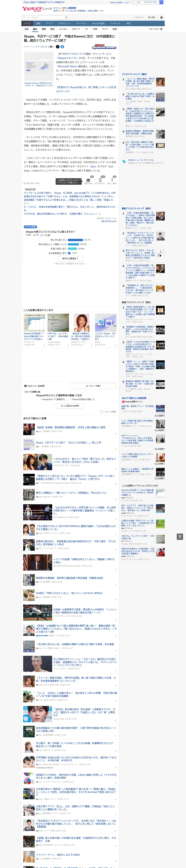Screen dimensions: 186x868
Task: Click the 23.8% 非常に残念に思う poll bar
Action: 73,249
